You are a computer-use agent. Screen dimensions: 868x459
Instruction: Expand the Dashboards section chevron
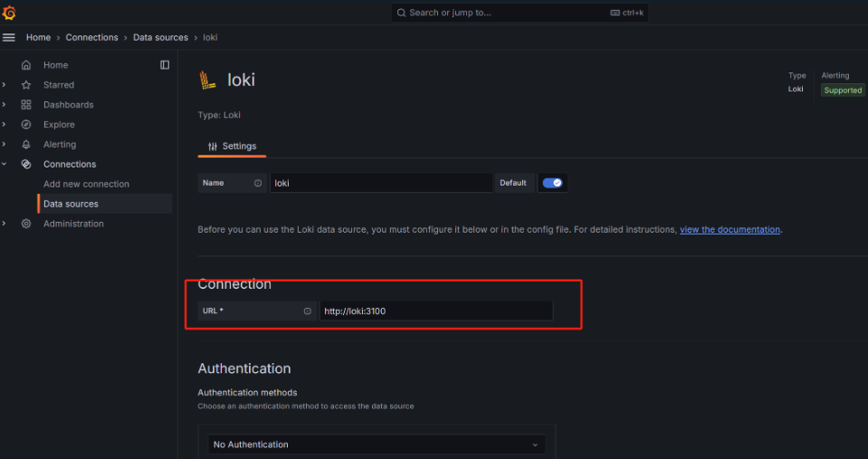pyautogui.click(x=5, y=105)
